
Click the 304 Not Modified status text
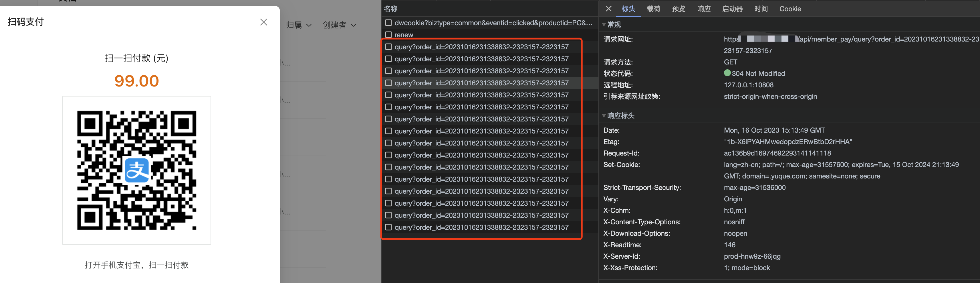coord(758,74)
